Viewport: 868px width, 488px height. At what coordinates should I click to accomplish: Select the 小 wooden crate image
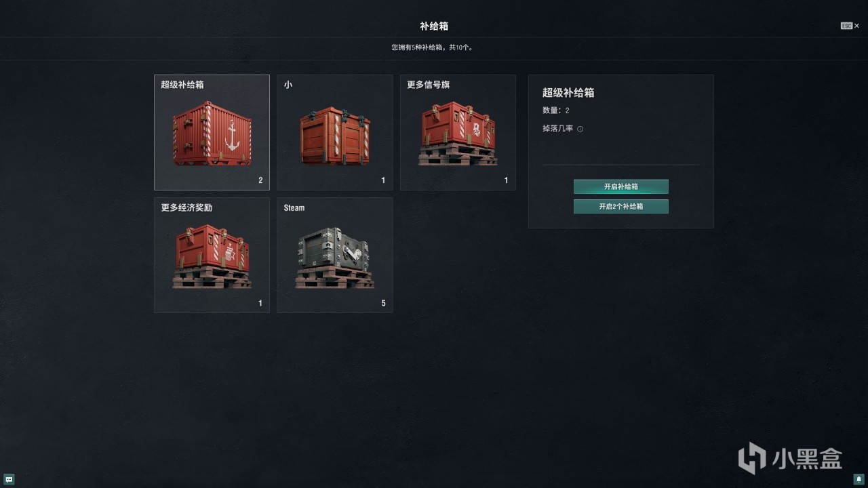tap(335, 135)
